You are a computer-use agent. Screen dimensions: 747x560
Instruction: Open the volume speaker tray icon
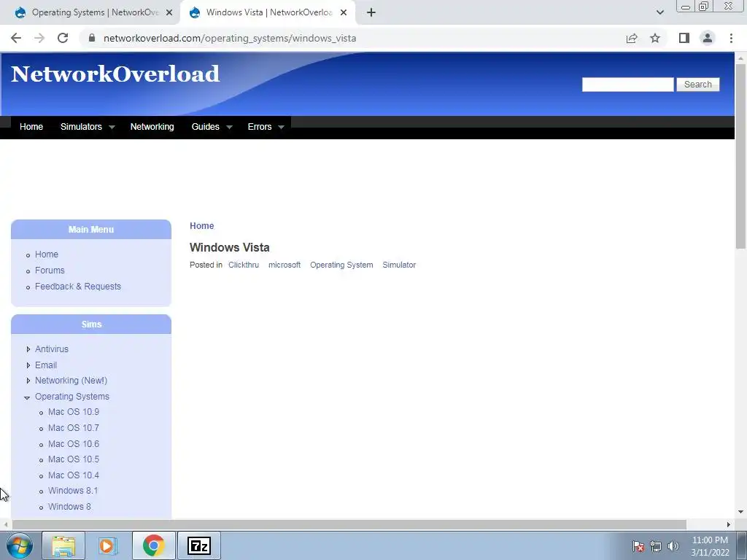coord(673,546)
